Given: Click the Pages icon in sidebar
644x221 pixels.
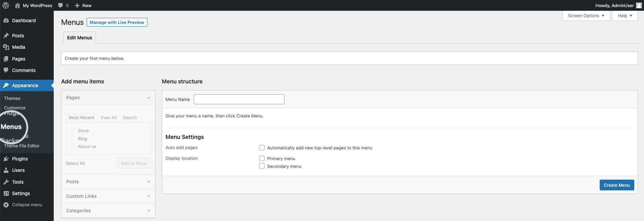Looking at the screenshot, I should 6,59.
